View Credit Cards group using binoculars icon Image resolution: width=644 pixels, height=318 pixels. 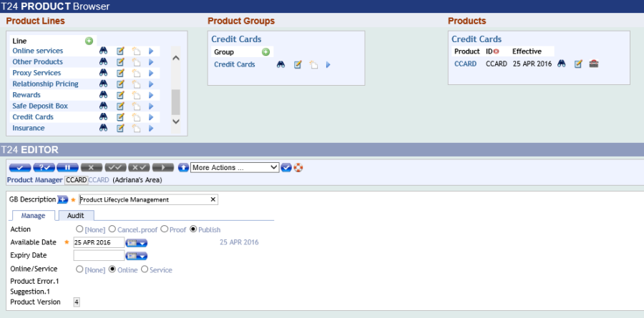[x=280, y=64]
